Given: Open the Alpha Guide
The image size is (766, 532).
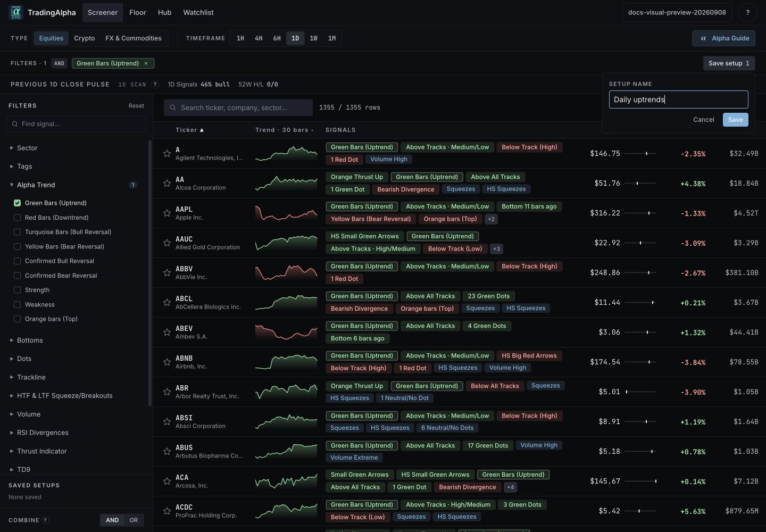Looking at the screenshot, I should pyautogui.click(x=724, y=38).
